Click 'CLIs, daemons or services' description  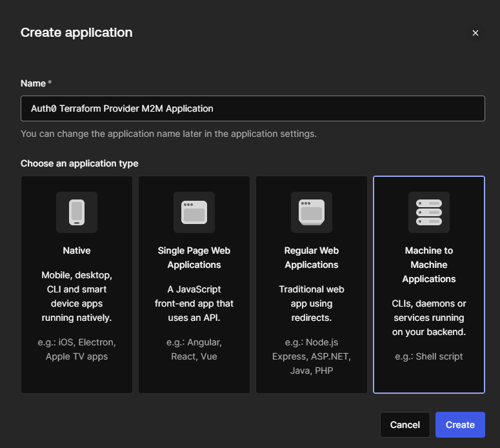click(x=429, y=318)
